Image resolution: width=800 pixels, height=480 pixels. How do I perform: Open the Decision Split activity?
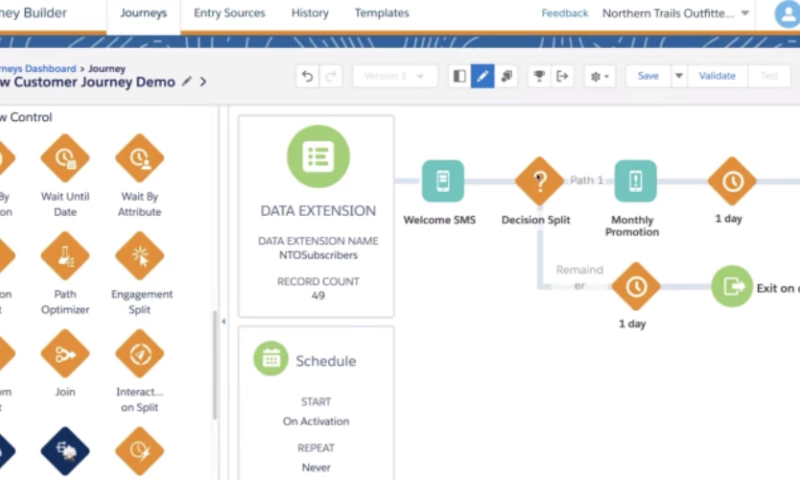click(x=539, y=181)
